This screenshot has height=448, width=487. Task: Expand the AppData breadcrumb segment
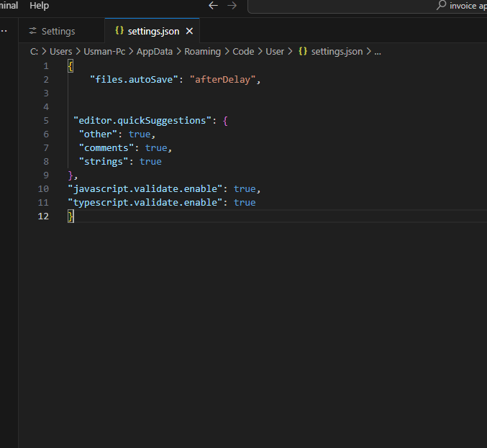(153, 52)
